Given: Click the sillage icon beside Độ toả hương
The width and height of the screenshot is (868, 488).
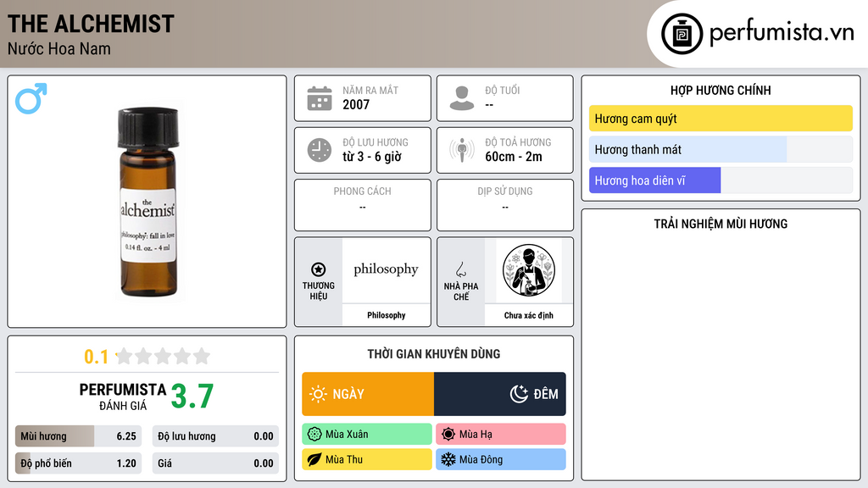Looking at the screenshot, I should [462, 150].
